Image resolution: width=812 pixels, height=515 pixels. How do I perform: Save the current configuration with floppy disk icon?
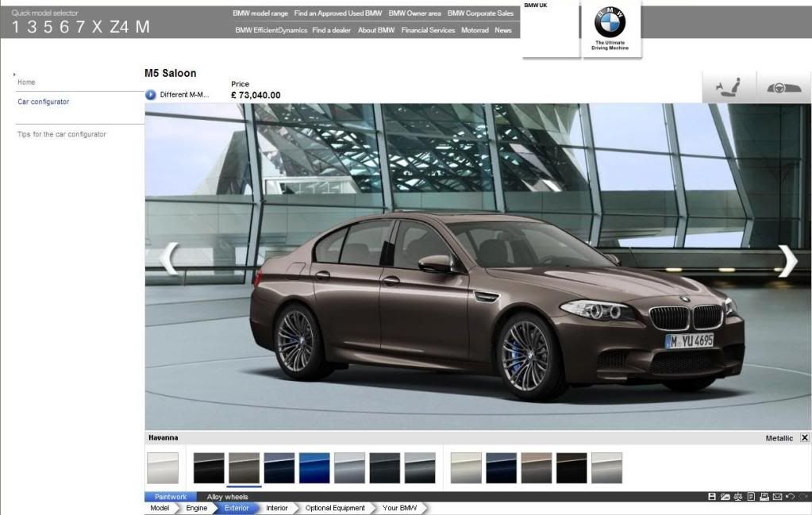point(711,497)
